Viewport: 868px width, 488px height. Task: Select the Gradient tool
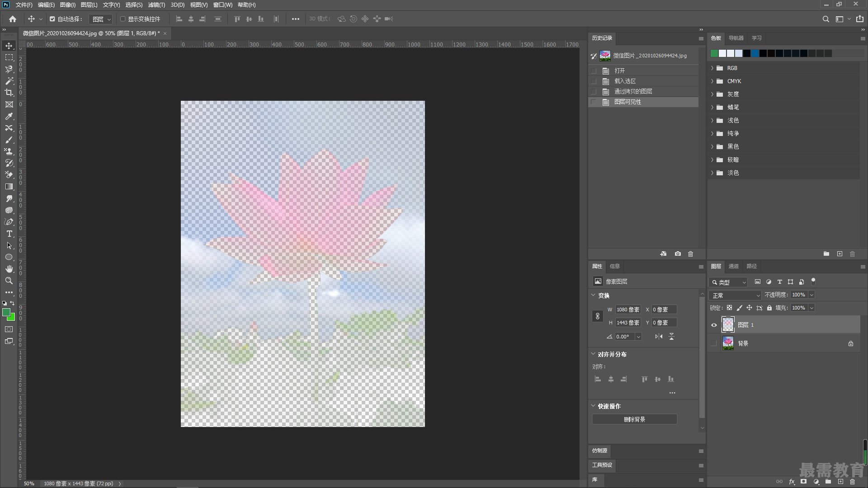9,187
